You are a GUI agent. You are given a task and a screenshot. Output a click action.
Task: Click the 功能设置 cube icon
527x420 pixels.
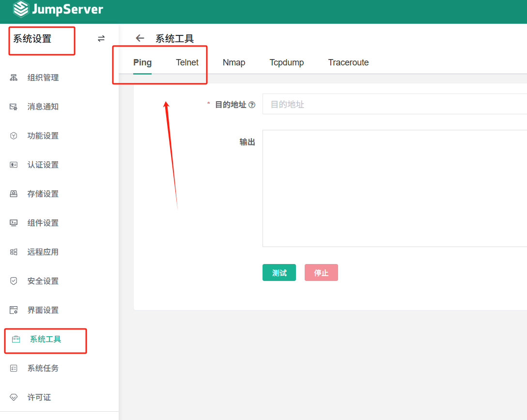point(14,136)
